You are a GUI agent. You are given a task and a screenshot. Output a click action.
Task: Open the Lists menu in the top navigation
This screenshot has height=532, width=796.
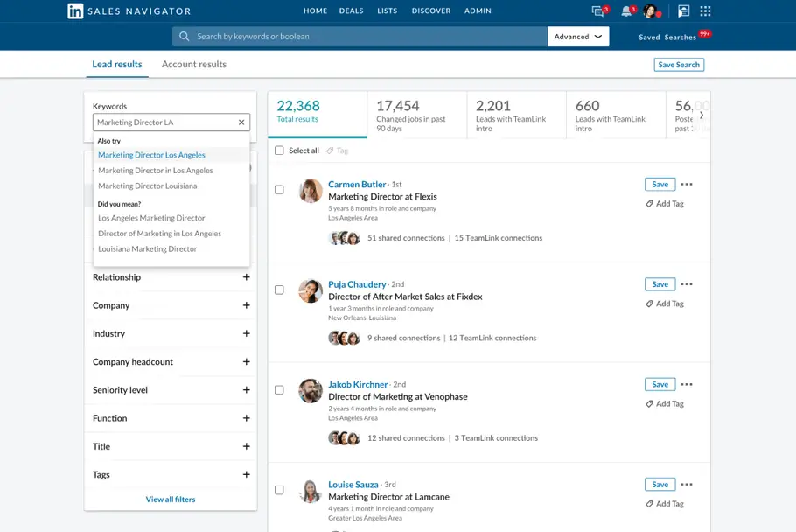pos(387,10)
